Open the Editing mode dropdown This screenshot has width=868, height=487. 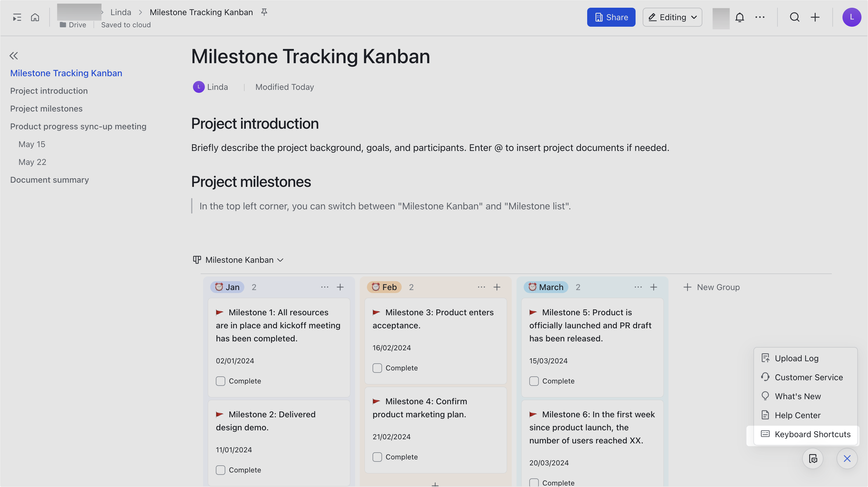click(x=672, y=17)
